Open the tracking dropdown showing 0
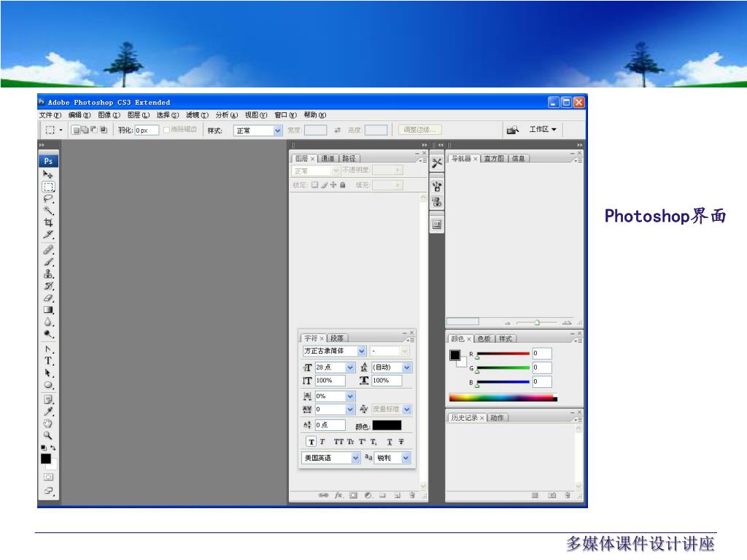 334,409
